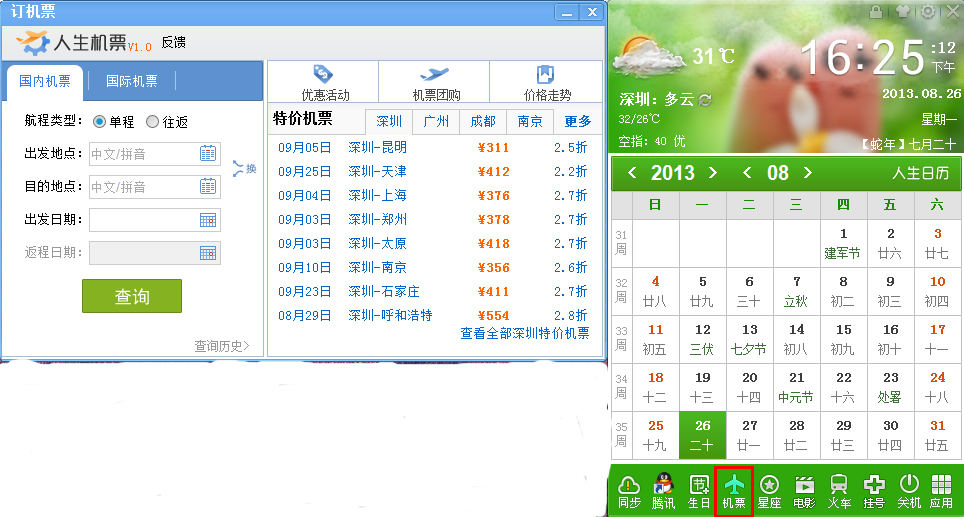This screenshot has width=964, height=517.
Task: Click the 电影 movie icon
Action: (804, 491)
